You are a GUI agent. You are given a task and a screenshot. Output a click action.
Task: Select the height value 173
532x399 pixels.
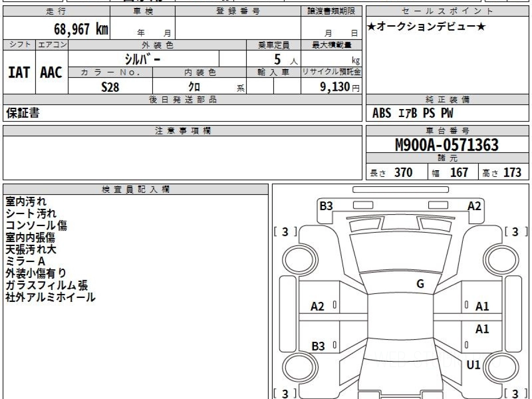tap(512, 172)
